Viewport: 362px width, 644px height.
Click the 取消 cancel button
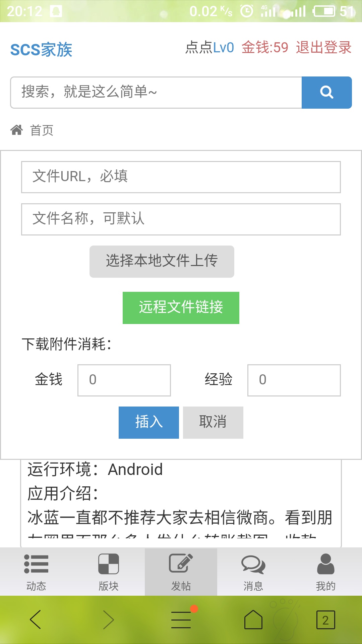point(213,423)
